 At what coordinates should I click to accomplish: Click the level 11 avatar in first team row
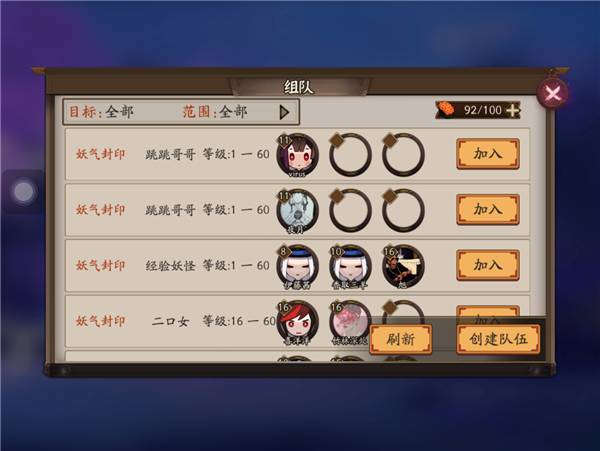pyautogui.click(x=297, y=155)
